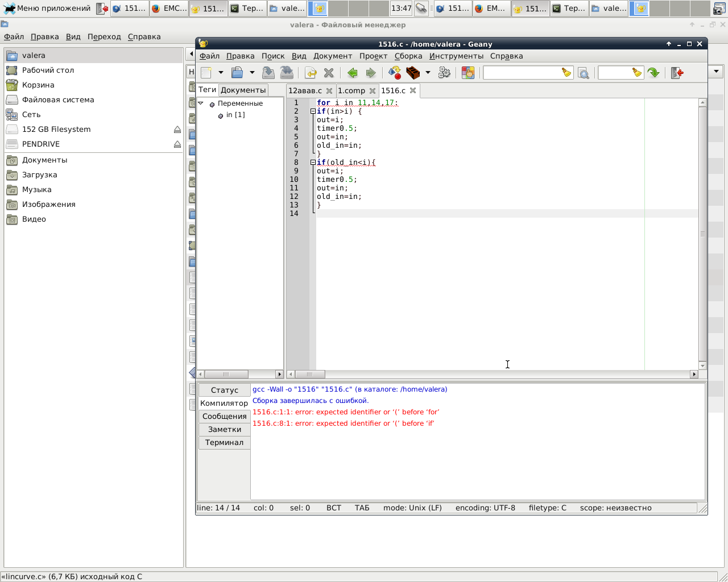
Task: Click the New file icon in Geany toolbar
Action: 206,73
